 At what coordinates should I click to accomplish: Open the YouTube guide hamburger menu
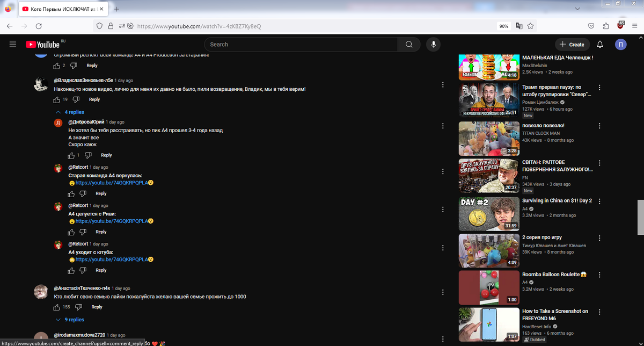tap(13, 45)
